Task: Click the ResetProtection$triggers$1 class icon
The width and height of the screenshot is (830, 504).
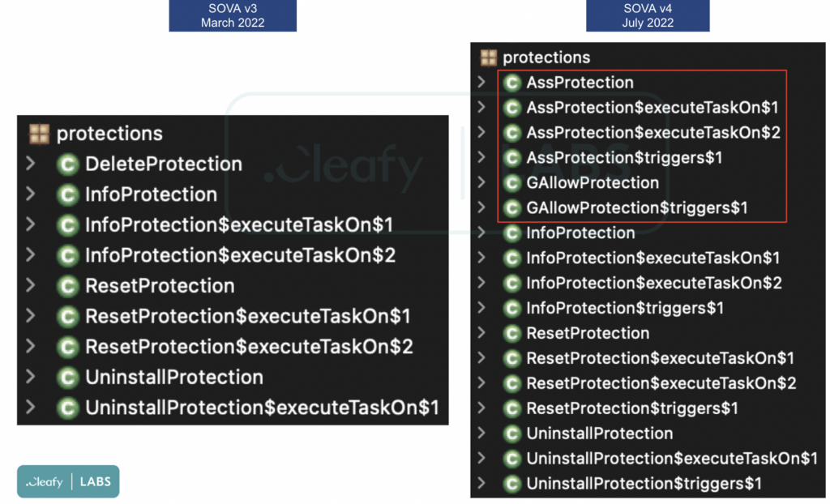Action: pos(513,408)
